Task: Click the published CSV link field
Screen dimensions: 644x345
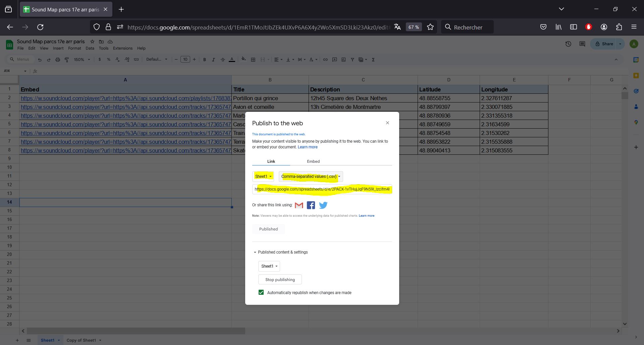Action: pos(322,189)
